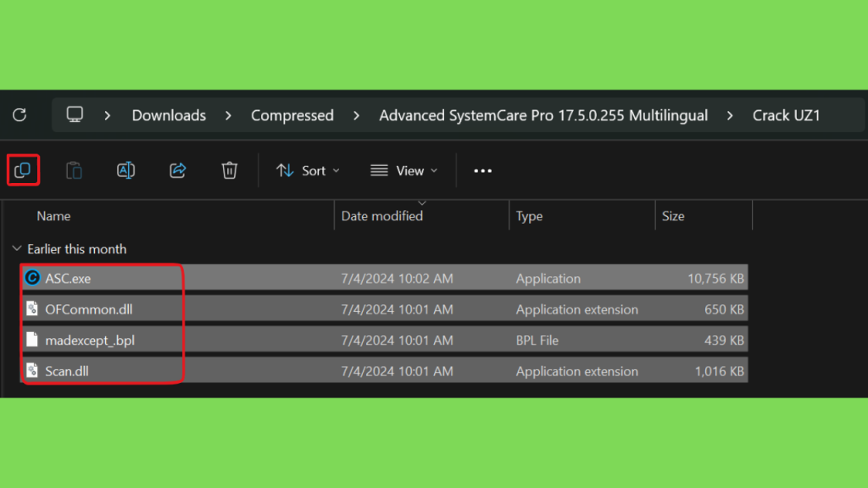Image resolution: width=868 pixels, height=488 pixels.
Task: Click the This PC monitor icon
Action: point(75,114)
